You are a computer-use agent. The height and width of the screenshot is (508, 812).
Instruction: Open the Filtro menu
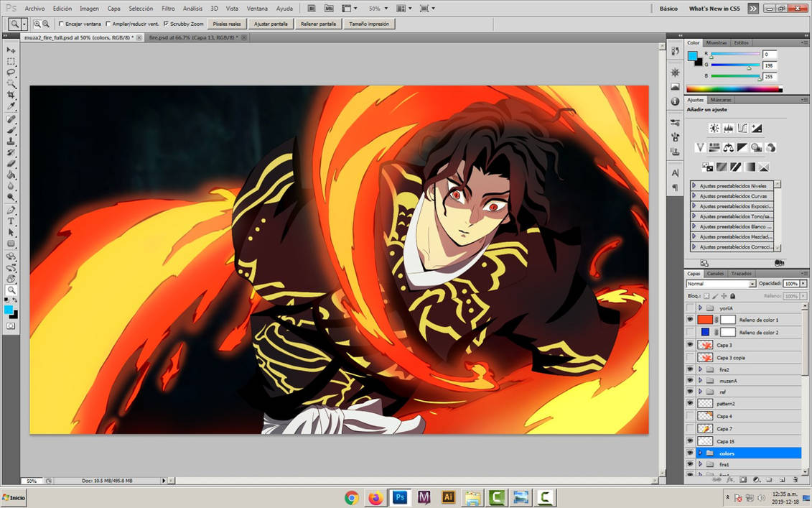pos(168,8)
